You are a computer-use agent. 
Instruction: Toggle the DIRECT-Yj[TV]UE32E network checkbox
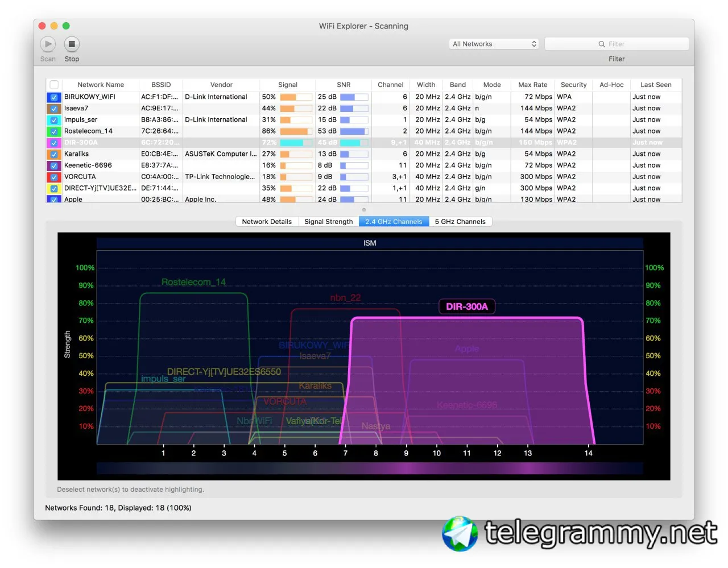point(54,188)
